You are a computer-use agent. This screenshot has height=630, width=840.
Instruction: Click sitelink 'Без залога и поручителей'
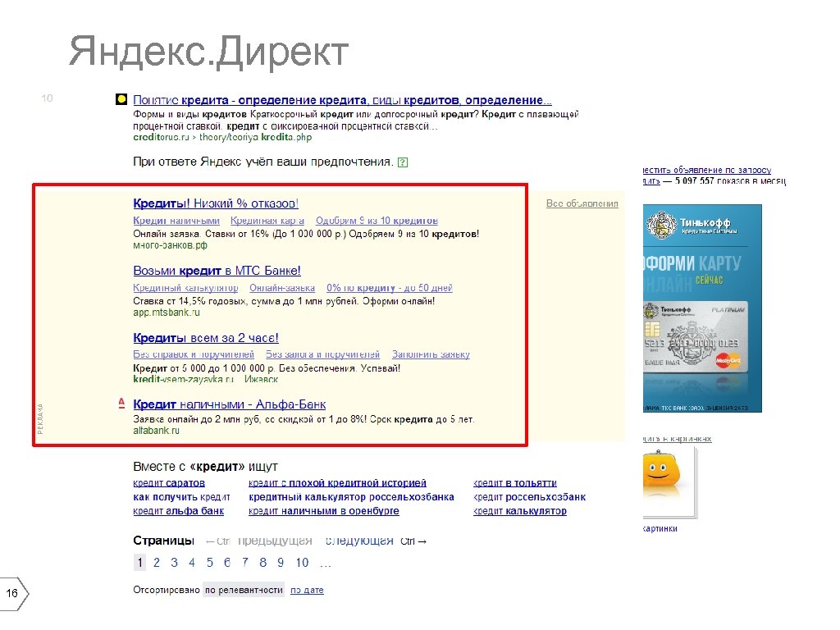tap(322, 354)
